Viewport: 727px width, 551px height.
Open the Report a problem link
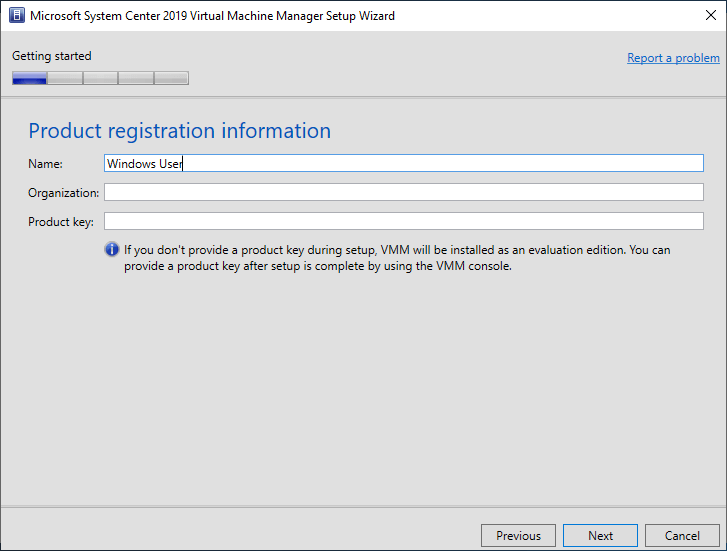673,58
